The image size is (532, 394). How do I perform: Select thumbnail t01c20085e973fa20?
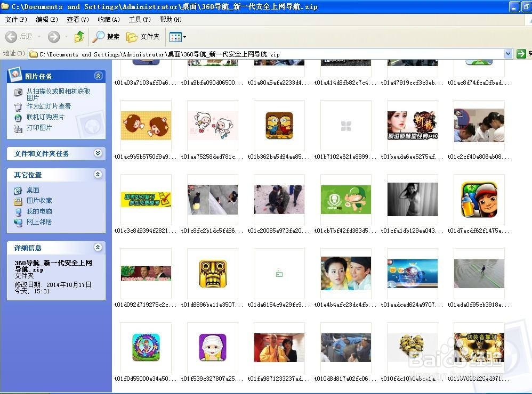279,200
